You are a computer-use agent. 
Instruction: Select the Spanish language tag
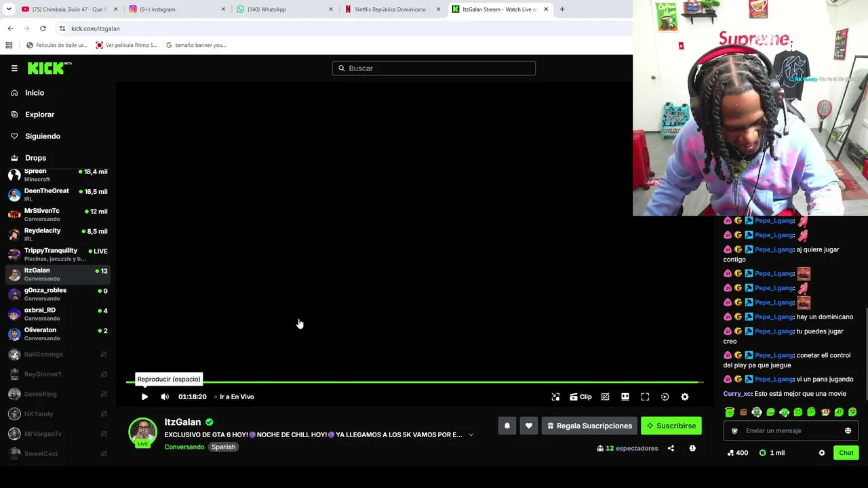coord(223,447)
